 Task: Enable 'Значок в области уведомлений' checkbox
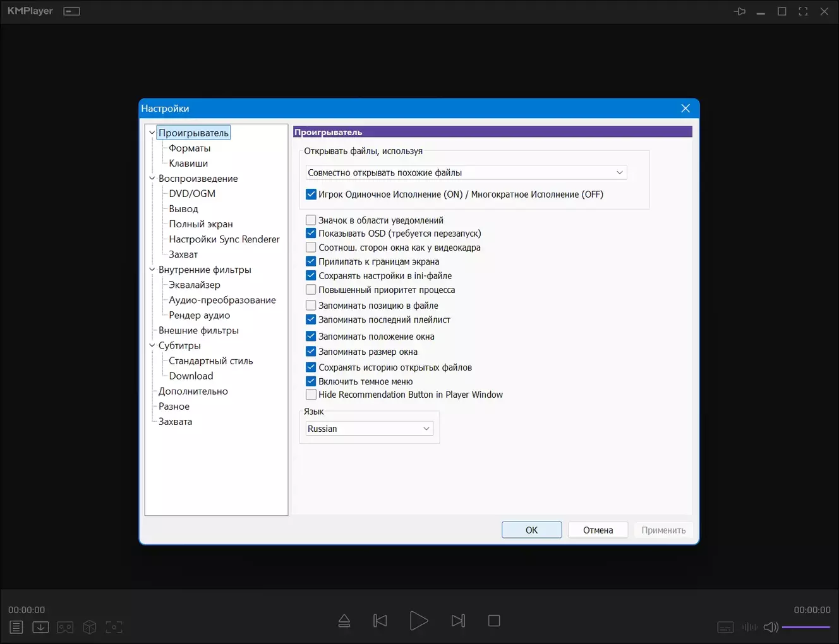pyautogui.click(x=311, y=220)
